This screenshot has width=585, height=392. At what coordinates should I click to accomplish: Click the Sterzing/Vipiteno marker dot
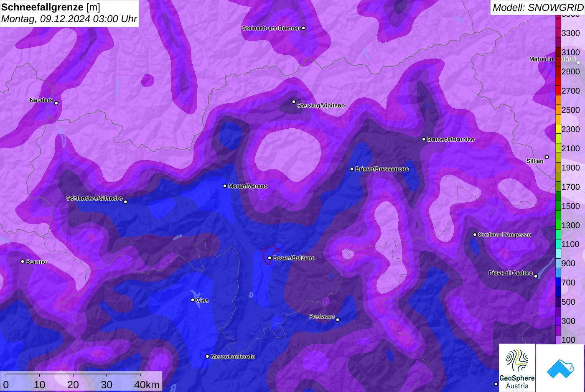pos(294,102)
